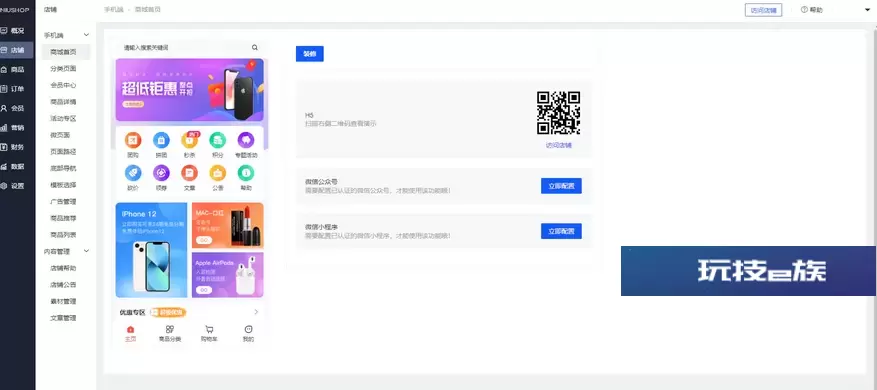The width and height of the screenshot is (877, 390).
Task: Open 底部导航 in the submenu
Action: (64, 168)
